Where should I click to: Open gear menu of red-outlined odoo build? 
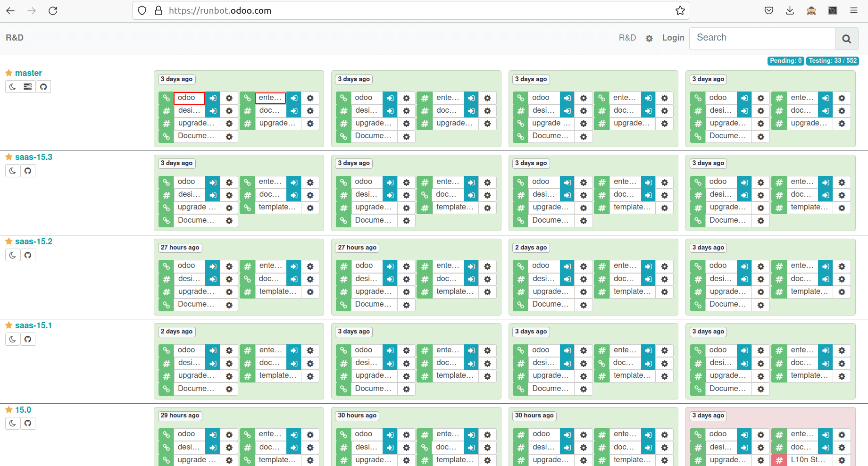click(x=229, y=98)
